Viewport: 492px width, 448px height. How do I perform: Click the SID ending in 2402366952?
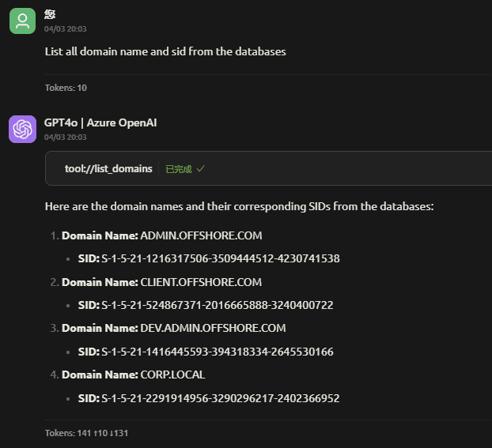[221, 398]
